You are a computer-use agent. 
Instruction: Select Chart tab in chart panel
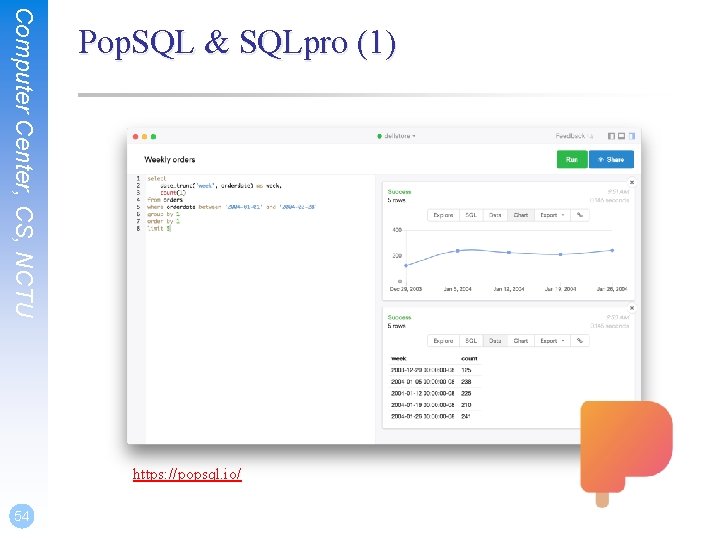[521, 215]
